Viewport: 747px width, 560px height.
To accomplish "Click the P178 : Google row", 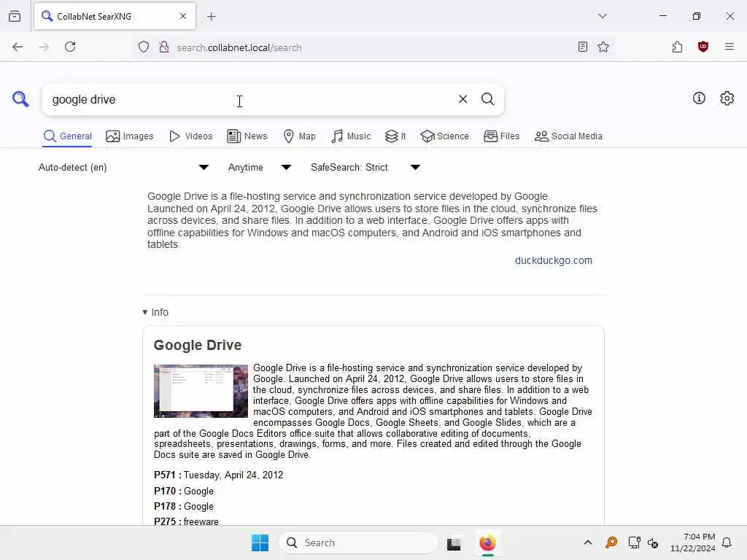I will point(183,506).
